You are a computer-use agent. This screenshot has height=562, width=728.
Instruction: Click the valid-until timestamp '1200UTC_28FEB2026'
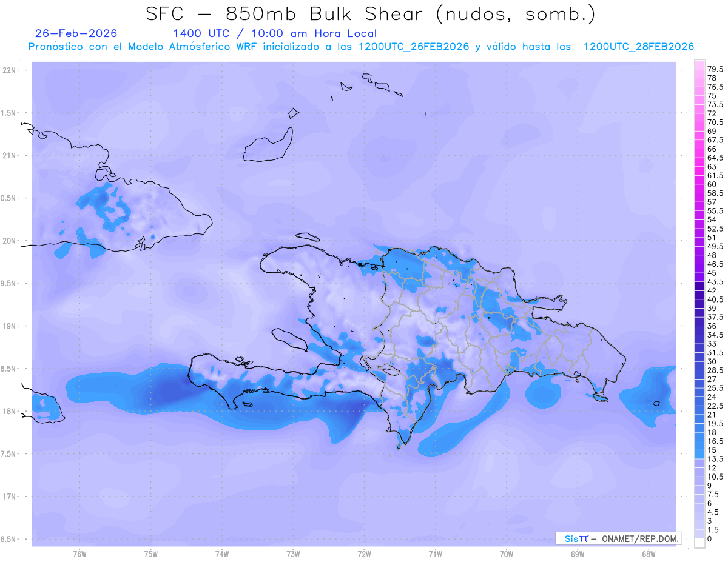(x=638, y=47)
